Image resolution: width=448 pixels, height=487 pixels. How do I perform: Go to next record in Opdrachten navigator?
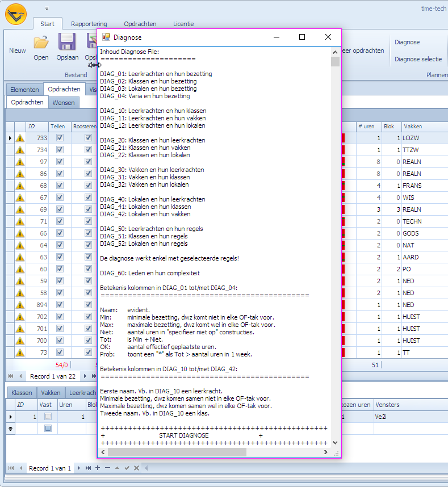85,376
